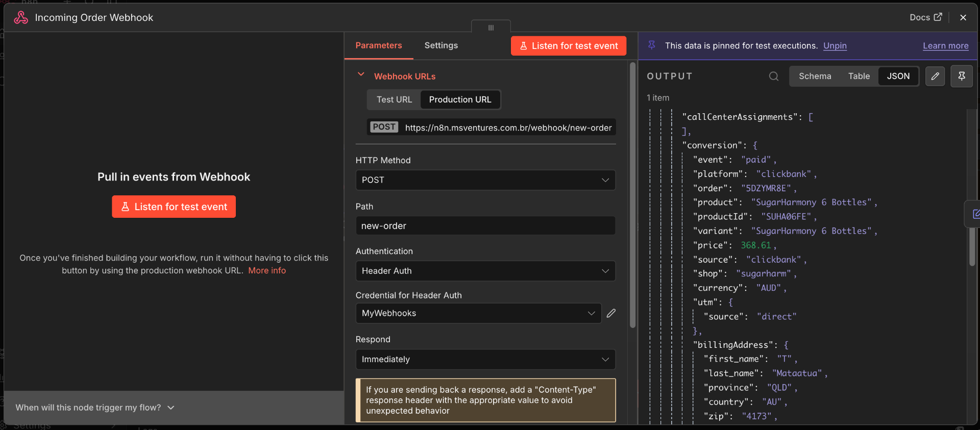
Task: Select the Production URL toggle option
Action: [x=460, y=99]
